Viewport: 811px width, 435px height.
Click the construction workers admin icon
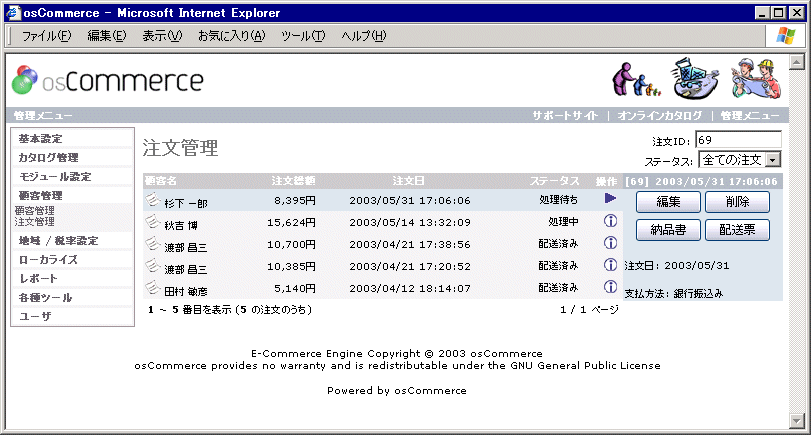756,79
